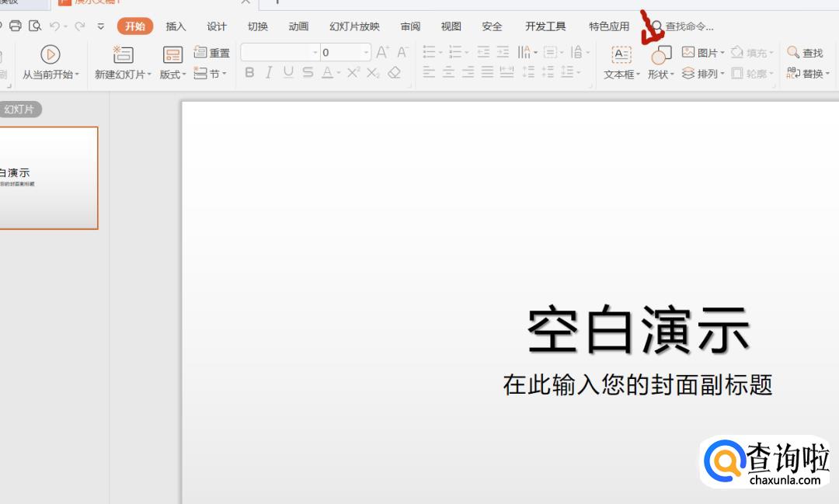
Task: Select the 审阅 ribbon tab
Action: tap(410, 26)
